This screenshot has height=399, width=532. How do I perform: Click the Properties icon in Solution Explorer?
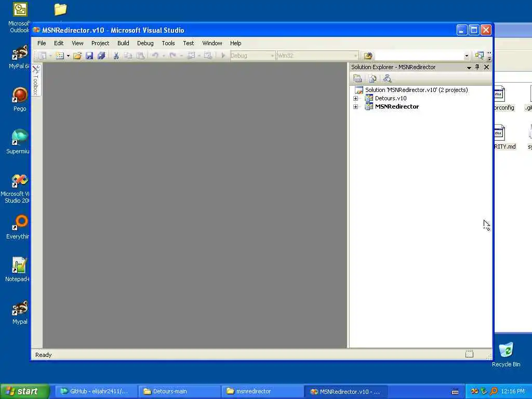point(357,79)
